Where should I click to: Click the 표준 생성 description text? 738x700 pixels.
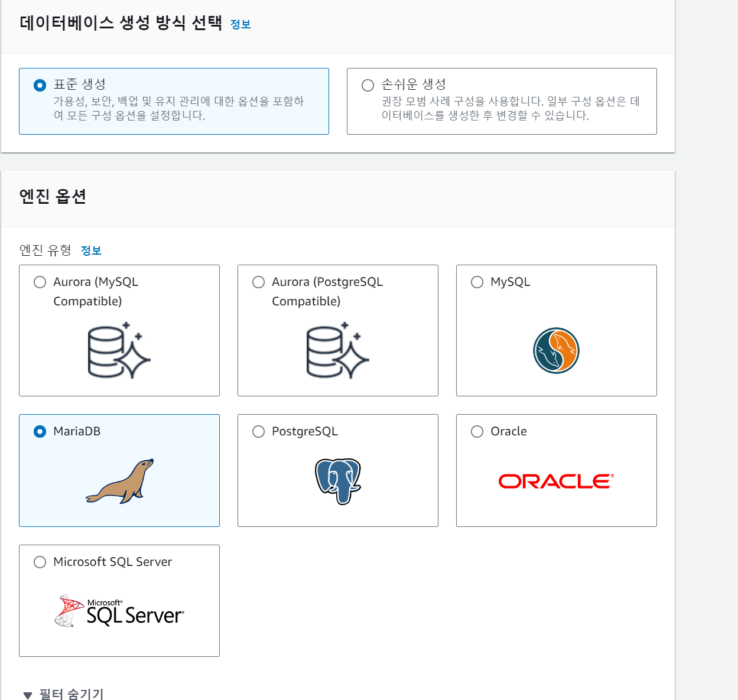pos(178,108)
